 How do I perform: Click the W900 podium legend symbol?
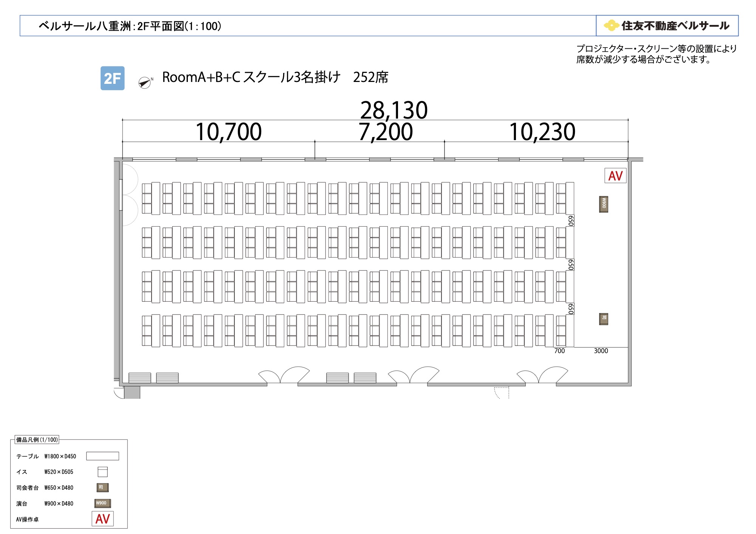pyautogui.click(x=102, y=503)
